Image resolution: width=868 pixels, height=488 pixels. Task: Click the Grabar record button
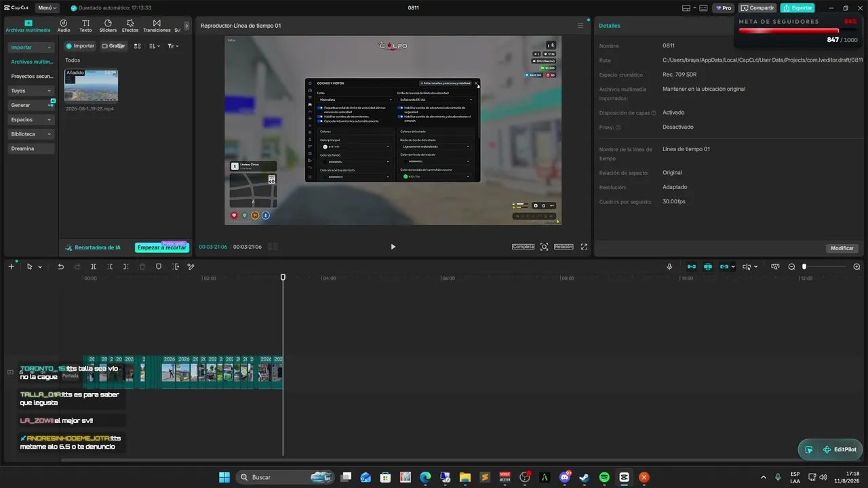[113, 46]
